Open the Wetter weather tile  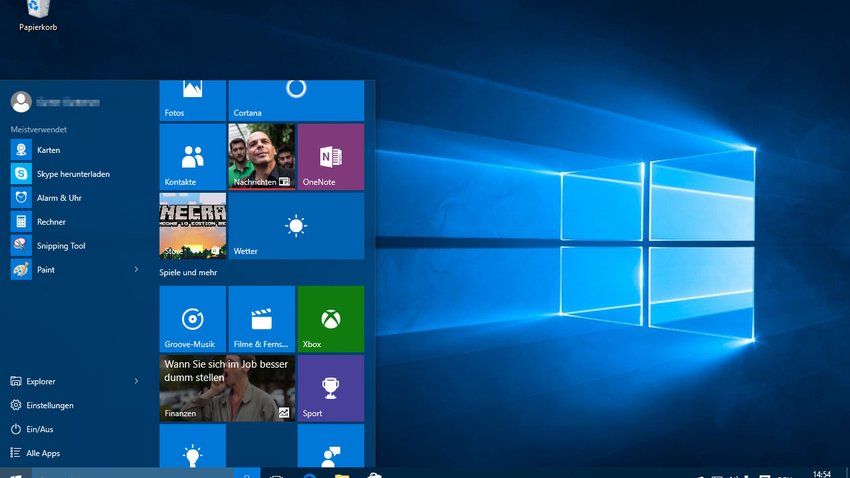click(296, 225)
